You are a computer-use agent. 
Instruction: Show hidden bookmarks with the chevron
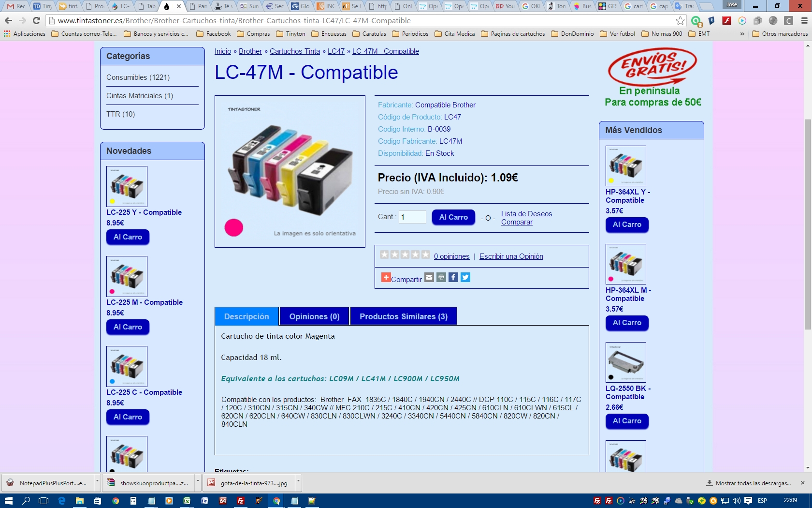click(x=742, y=34)
